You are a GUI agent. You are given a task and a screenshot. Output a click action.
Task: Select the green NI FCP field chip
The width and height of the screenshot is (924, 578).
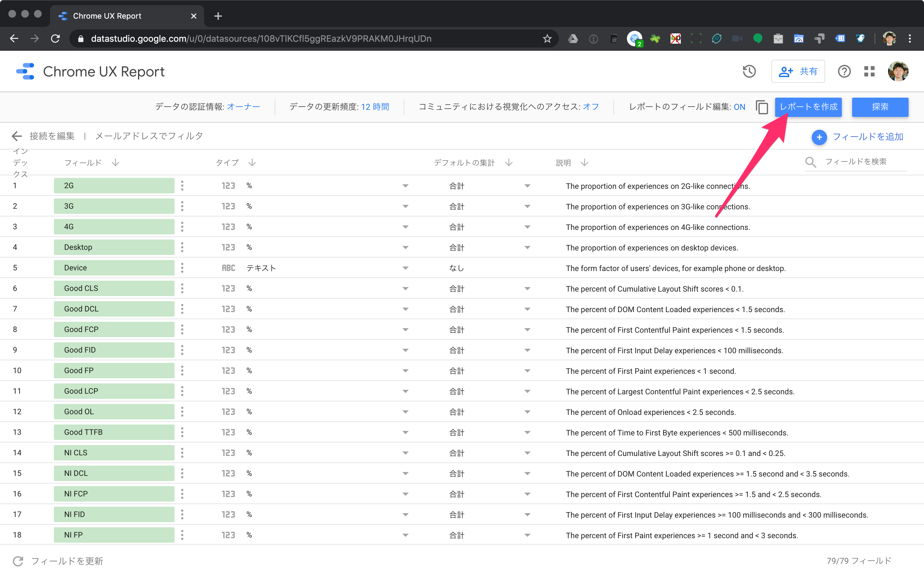(114, 494)
